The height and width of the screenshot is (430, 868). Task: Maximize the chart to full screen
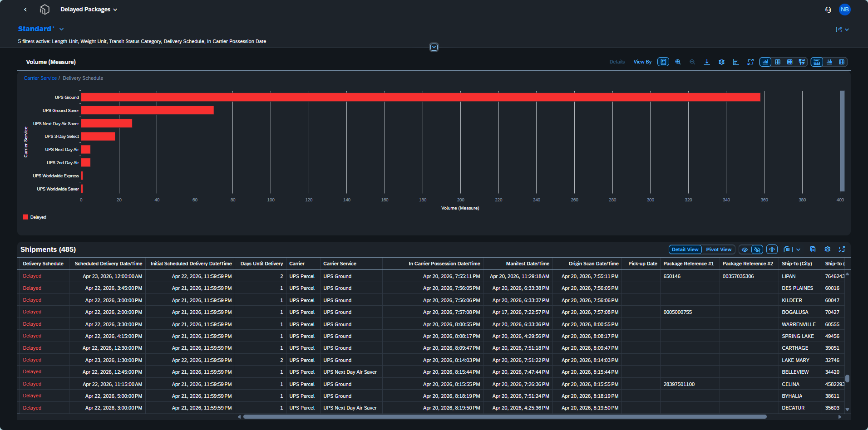click(x=750, y=62)
